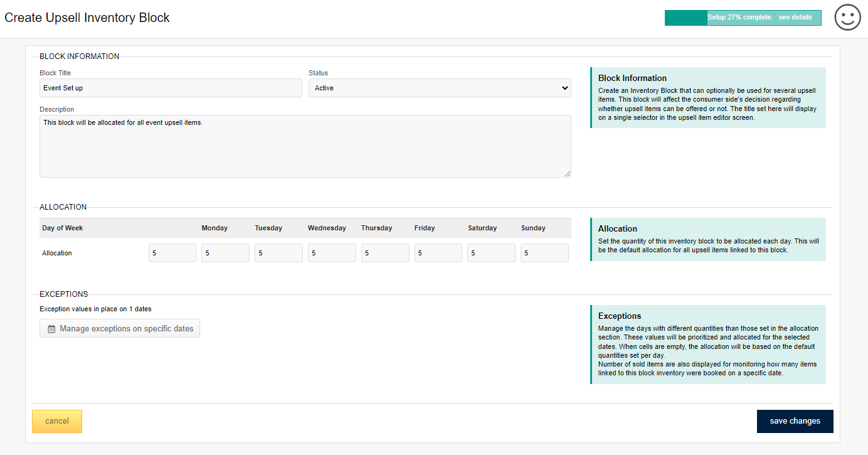Select the Thursday allocation input field
The image size is (868, 455).
point(385,253)
